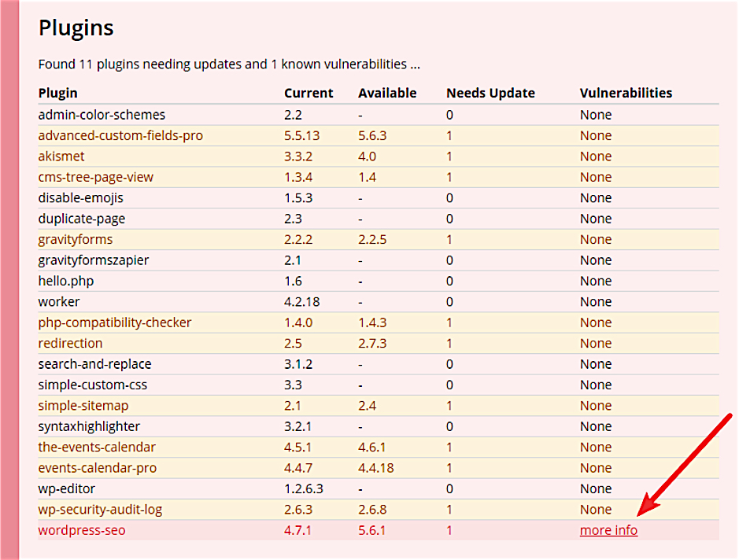
Task: Click the Plugins section heading
Action: 76,28
